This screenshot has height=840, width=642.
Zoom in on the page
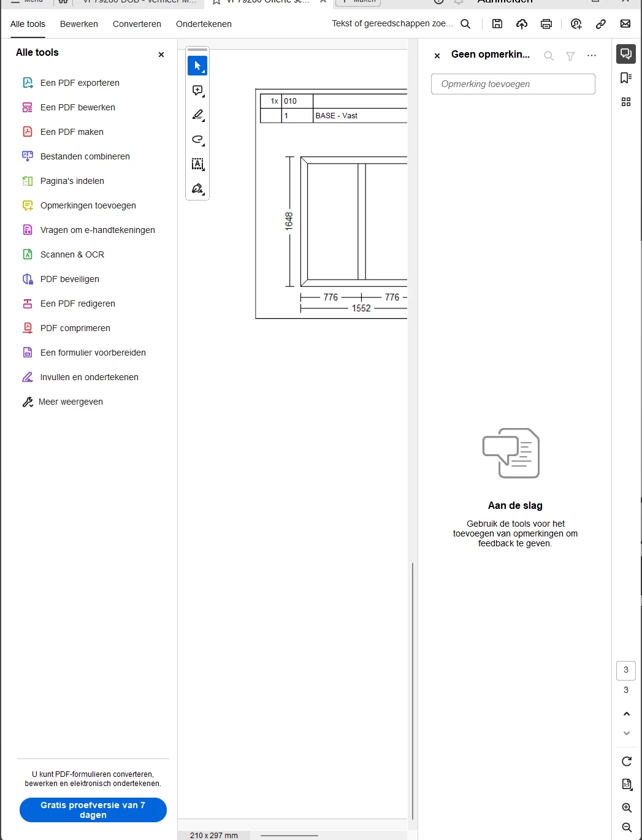click(x=627, y=808)
